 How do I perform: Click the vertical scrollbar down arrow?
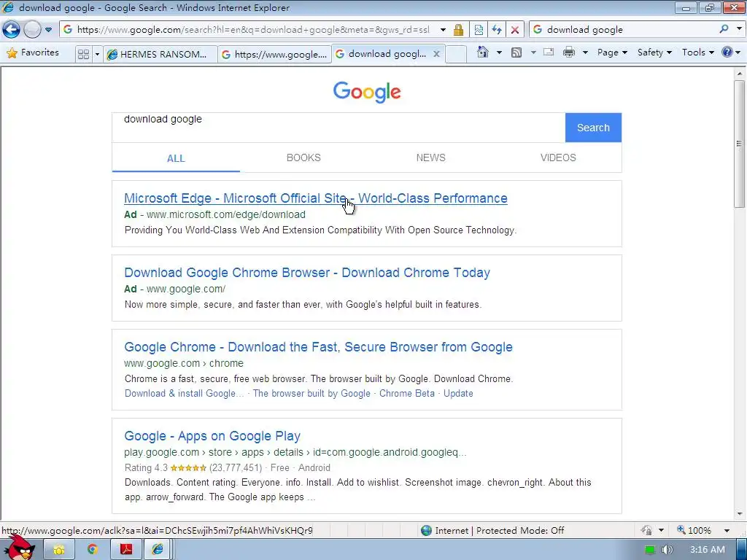coord(740,514)
